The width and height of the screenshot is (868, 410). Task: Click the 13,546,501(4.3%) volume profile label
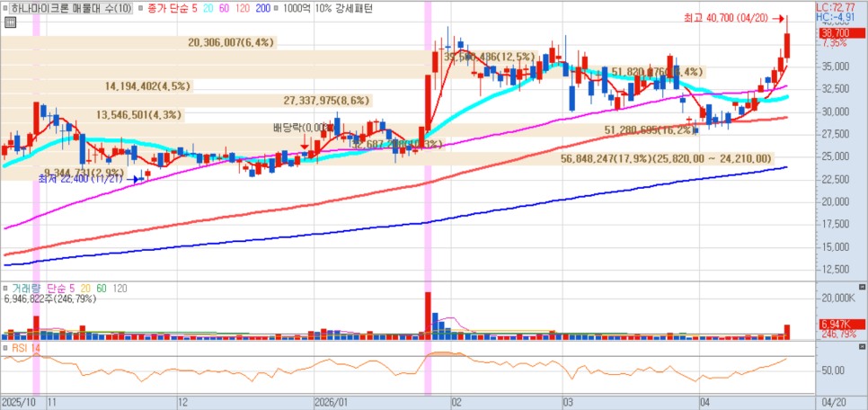point(139,115)
